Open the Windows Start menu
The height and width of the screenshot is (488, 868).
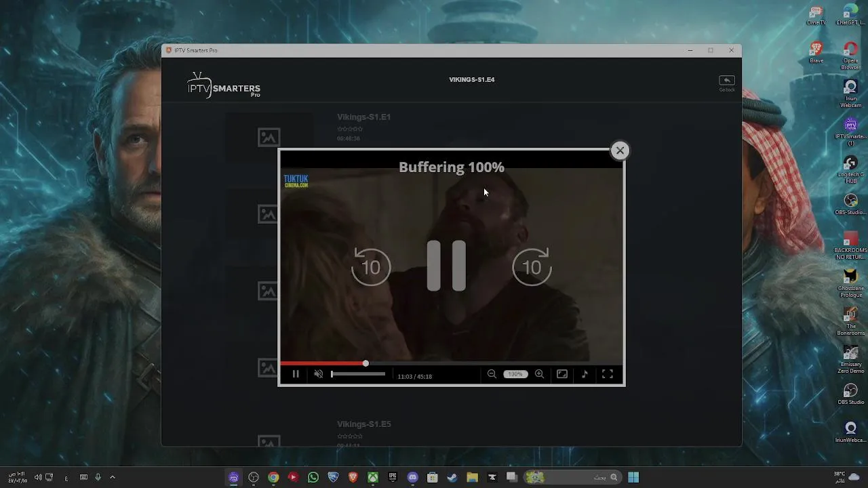(x=633, y=477)
